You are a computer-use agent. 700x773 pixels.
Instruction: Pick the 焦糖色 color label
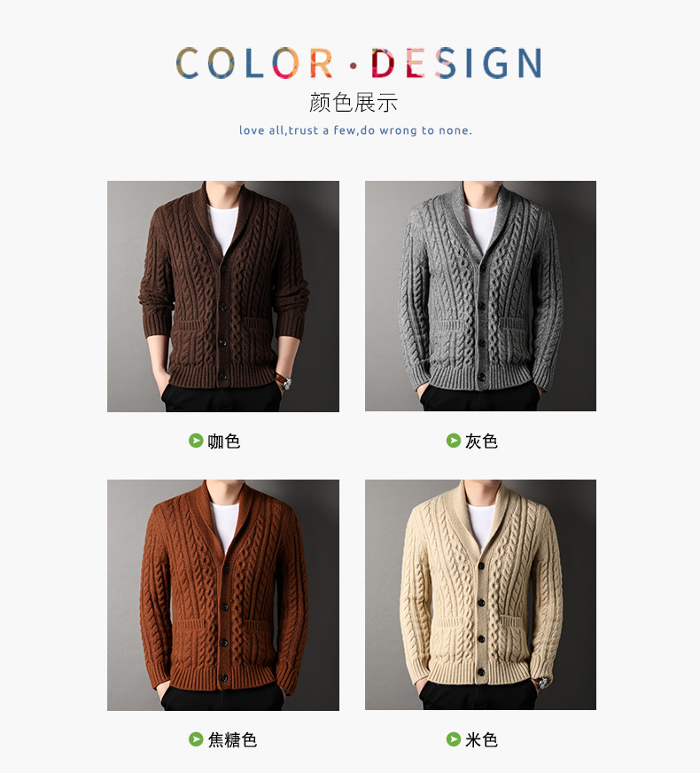232,739
